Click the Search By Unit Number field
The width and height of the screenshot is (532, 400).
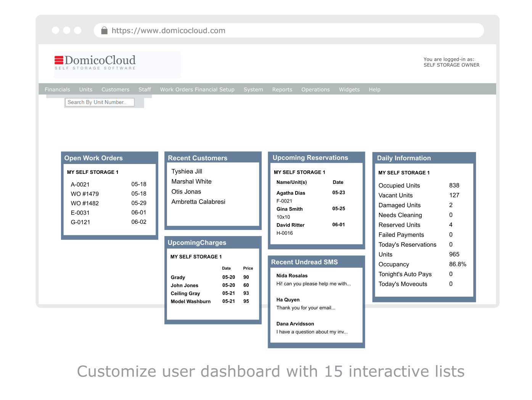(100, 102)
